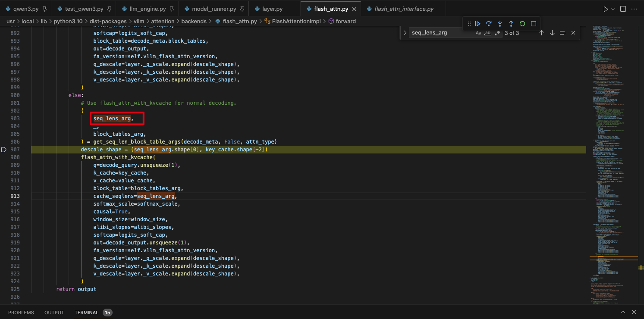The width and height of the screenshot is (644, 319).
Task: Click the breakpoint marker on line 907
Action: pos(3,150)
